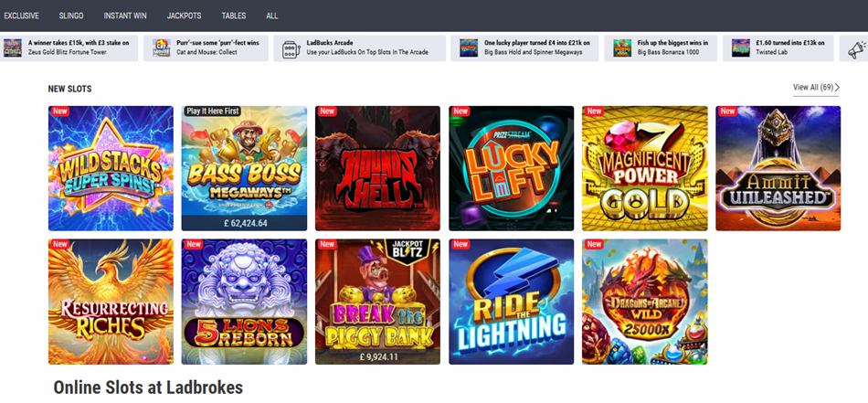The width and height of the screenshot is (868, 403).
Task: Select the Instant Win category
Action: (125, 16)
